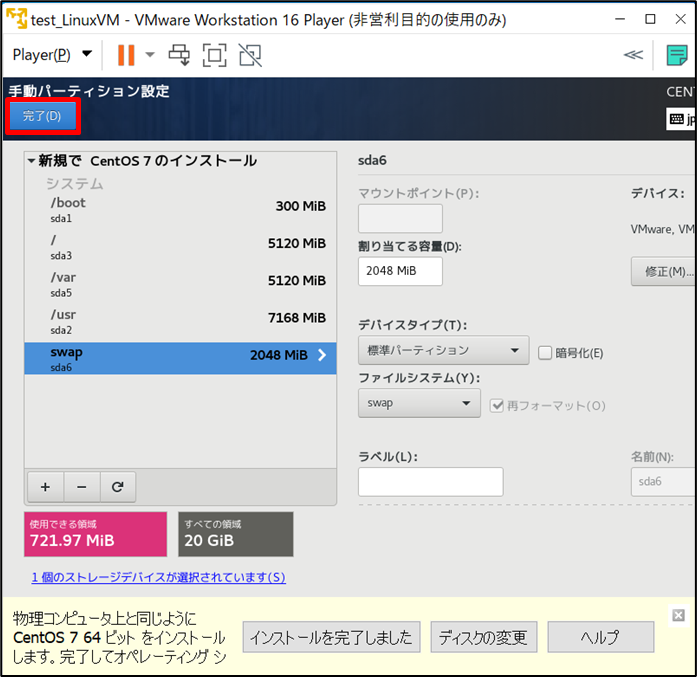Click the ラベル(L) label input field
The height and width of the screenshot is (677, 697).
click(x=431, y=482)
